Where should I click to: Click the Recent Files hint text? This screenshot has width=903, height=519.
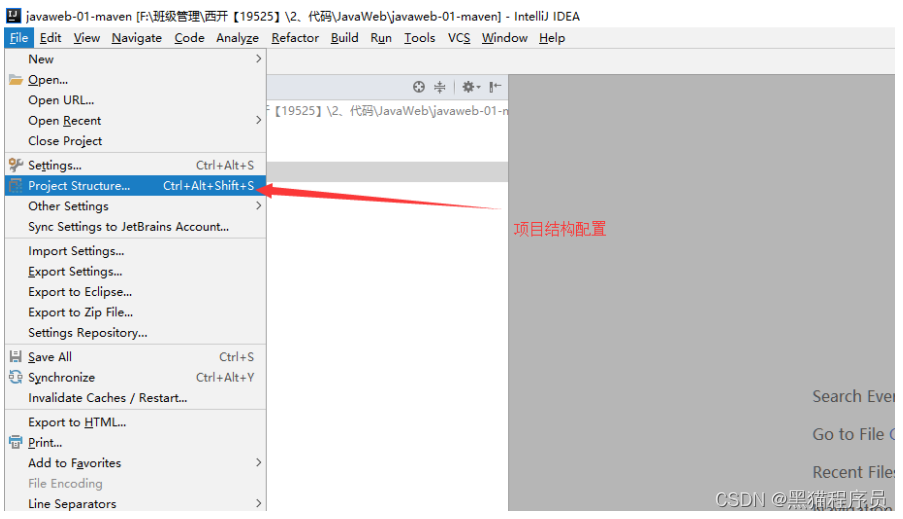click(853, 472)
